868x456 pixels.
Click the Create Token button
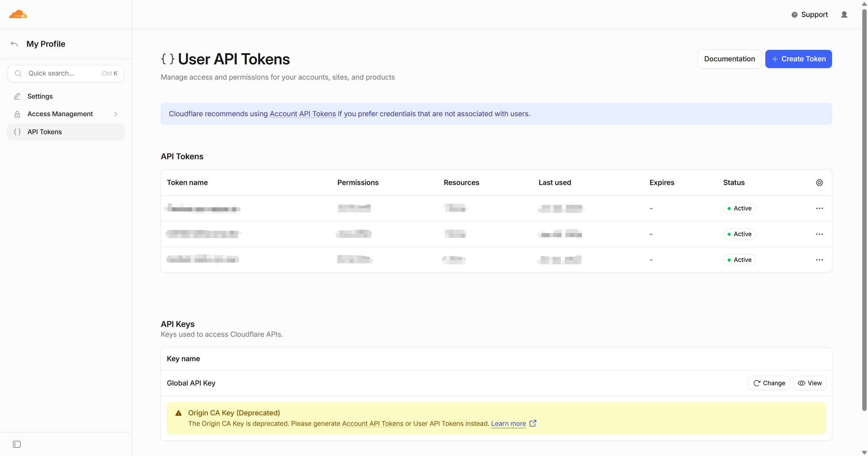(798, 59)
